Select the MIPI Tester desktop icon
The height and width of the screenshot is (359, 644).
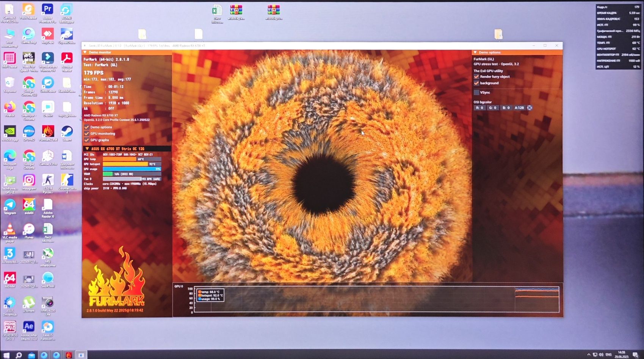click(x=9, y=60)
